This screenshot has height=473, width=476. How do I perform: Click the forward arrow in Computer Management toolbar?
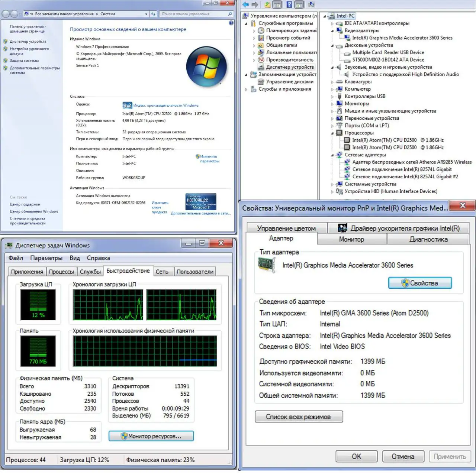(255, 5)
